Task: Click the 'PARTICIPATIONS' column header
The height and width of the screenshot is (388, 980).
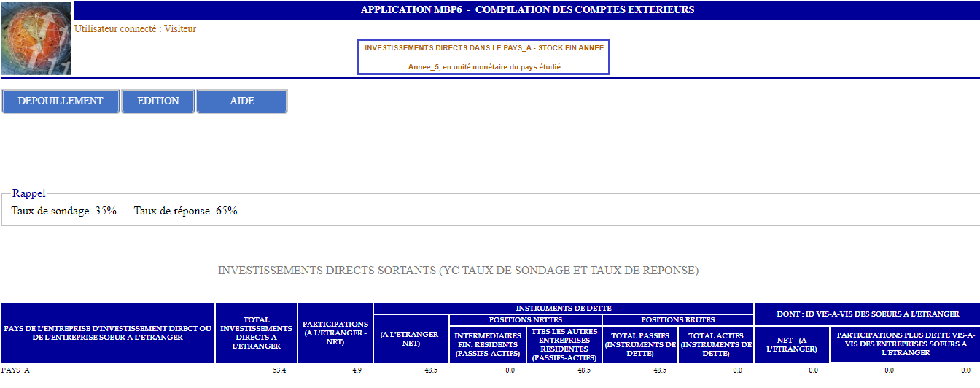Action: (x=335, y=333)
